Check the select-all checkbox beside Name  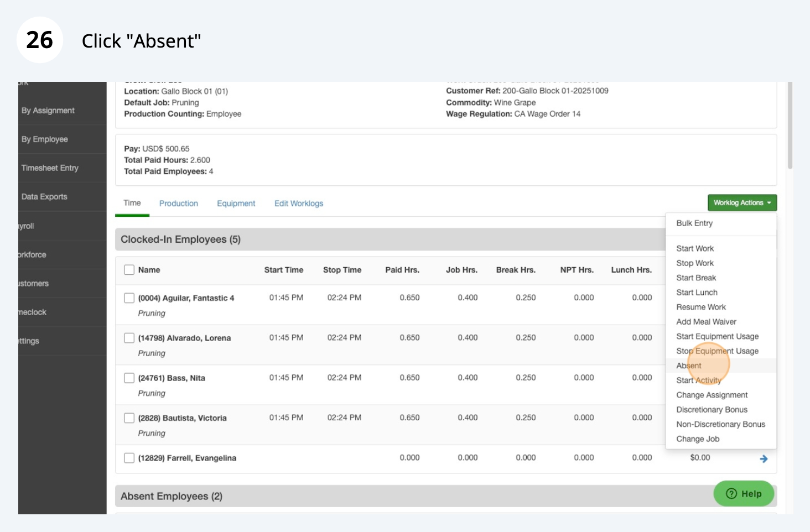coord(129,270)
